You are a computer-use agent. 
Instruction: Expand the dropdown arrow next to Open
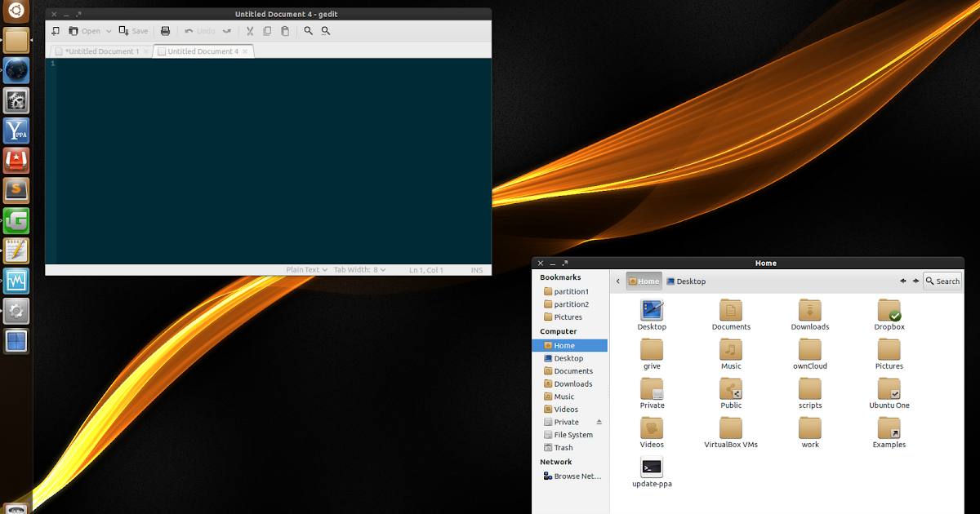109,30
